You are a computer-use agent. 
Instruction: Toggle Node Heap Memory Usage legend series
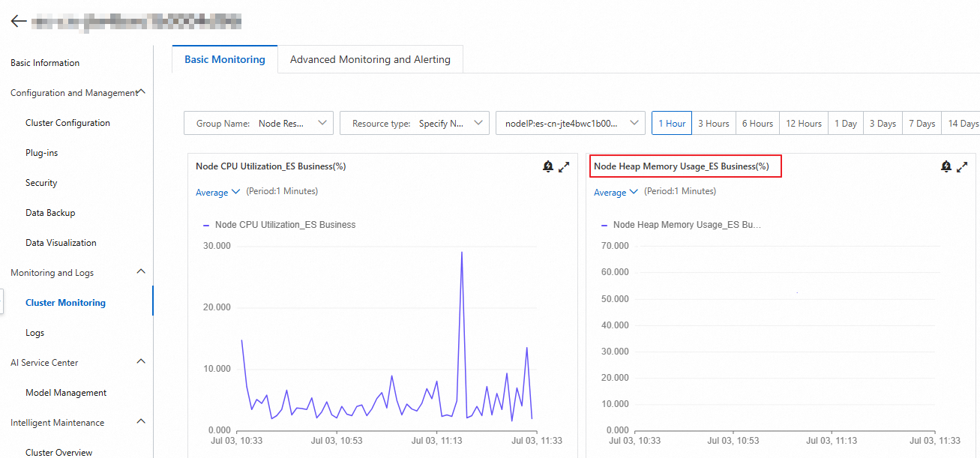pos(680,224)
